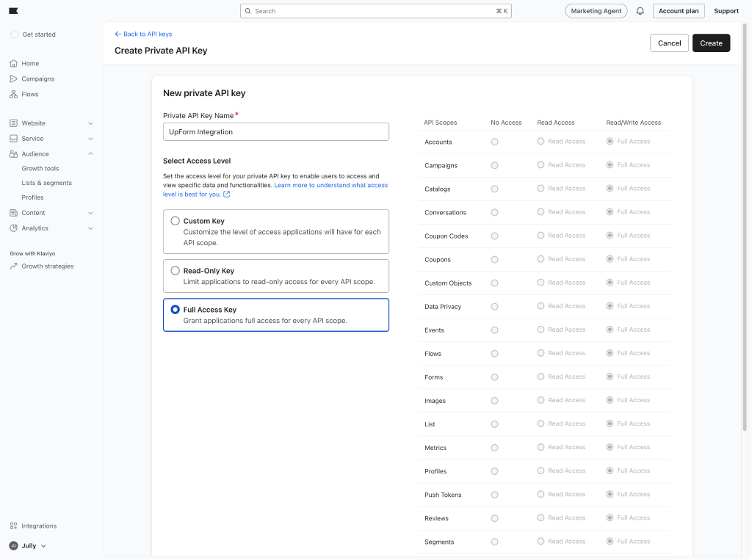The height and width of the screenshot is (560, 752).
Task: Click the Create button
Action: [711, 43]
